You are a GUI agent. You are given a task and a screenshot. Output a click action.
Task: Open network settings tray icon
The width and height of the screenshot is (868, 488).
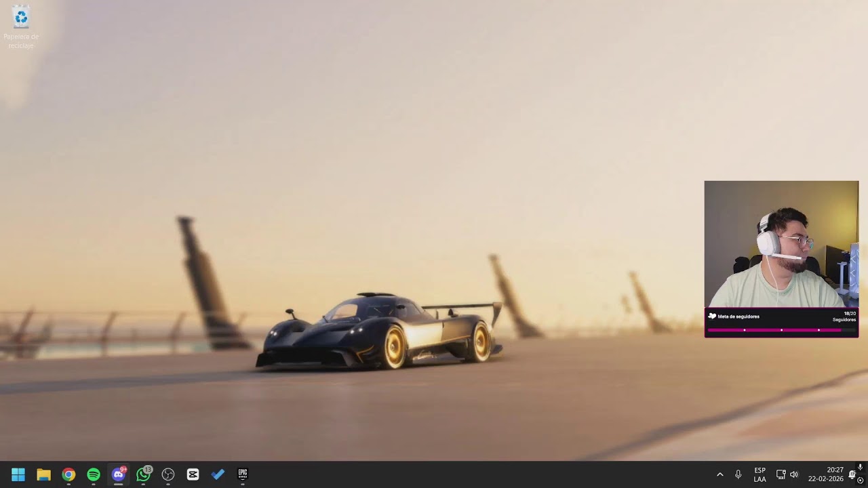(x=781, y=474)
